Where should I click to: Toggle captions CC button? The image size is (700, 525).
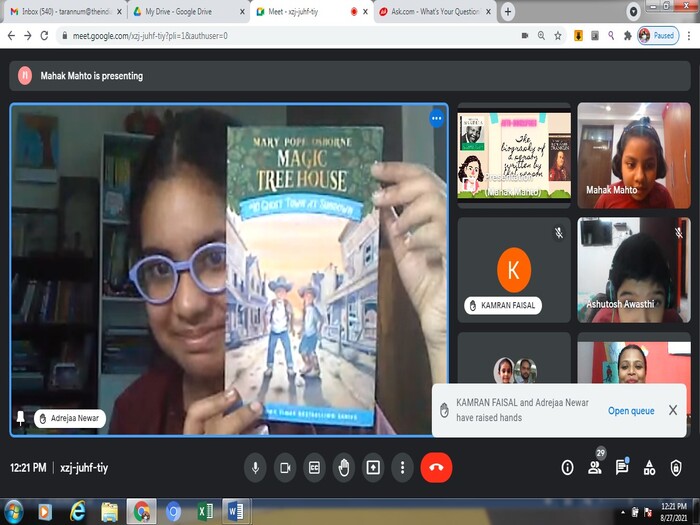coord(314,468)
